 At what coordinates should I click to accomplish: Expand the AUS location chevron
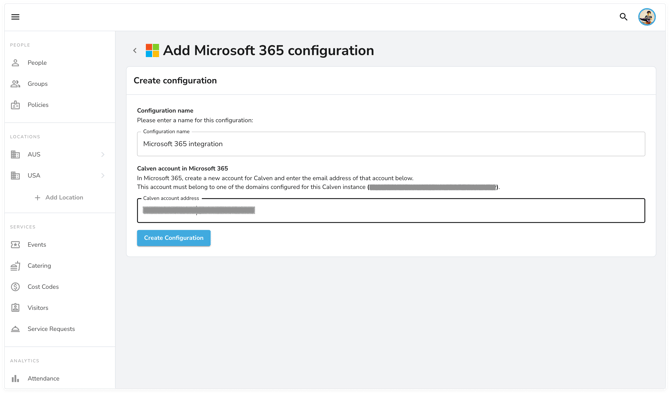pyautogui.click(x=103, y=154)
